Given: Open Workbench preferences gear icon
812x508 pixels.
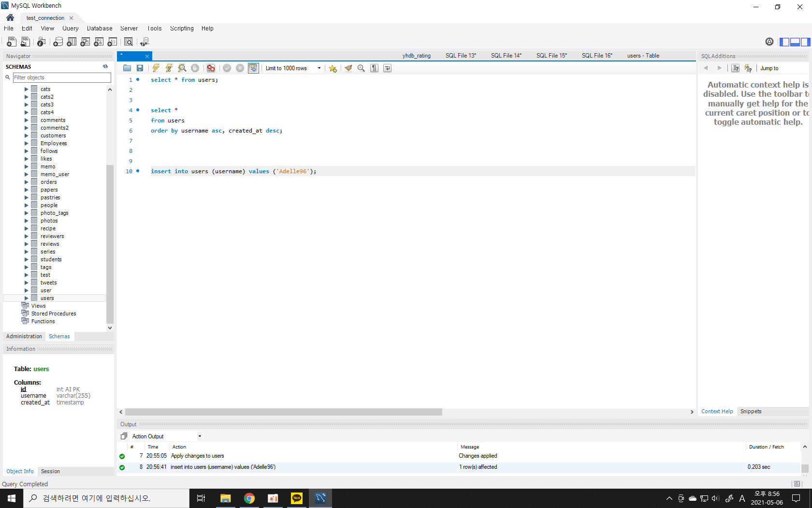Looking at the screenshot, I should point(769,42).
